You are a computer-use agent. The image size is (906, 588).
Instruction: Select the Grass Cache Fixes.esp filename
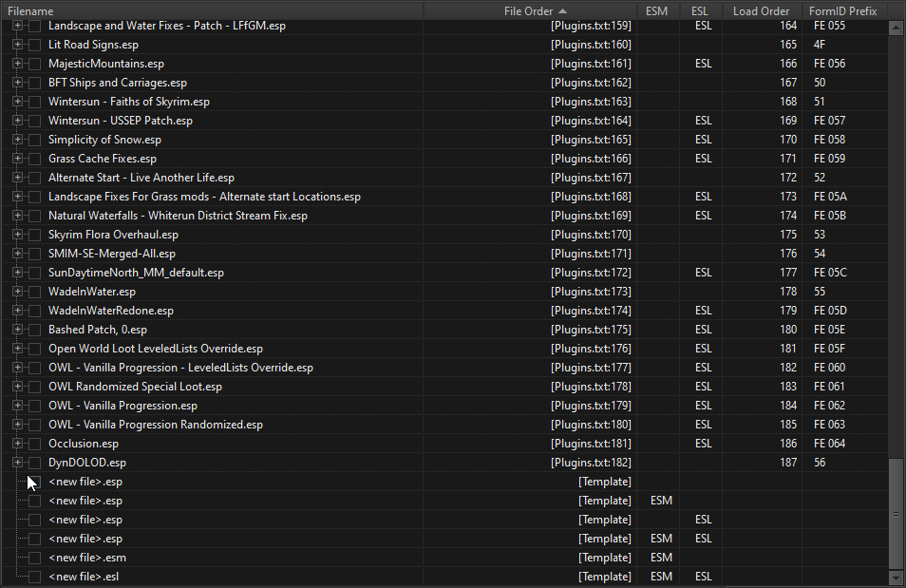pyautogui.click(x=103, y=159)
